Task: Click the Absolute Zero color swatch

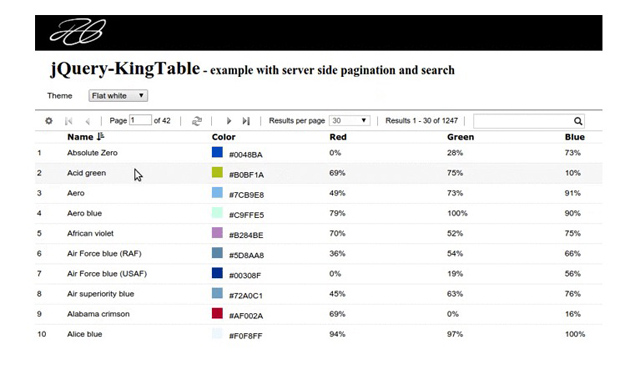Action: [217, 152]
